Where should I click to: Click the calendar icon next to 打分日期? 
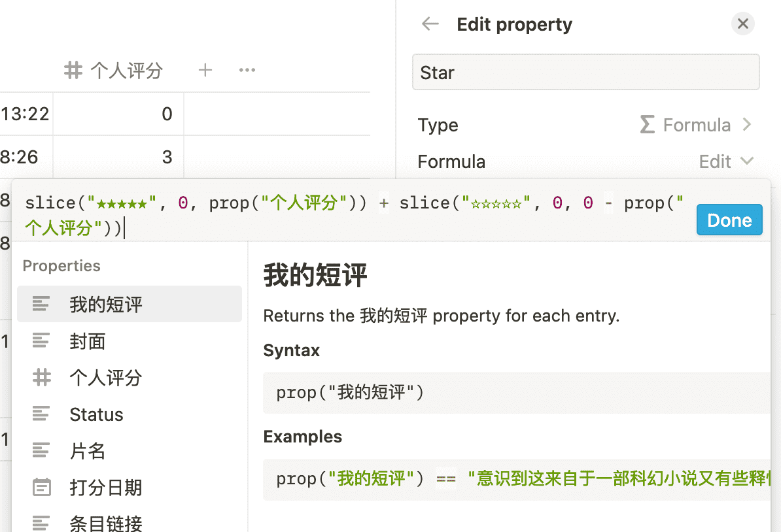pos(42,487)
